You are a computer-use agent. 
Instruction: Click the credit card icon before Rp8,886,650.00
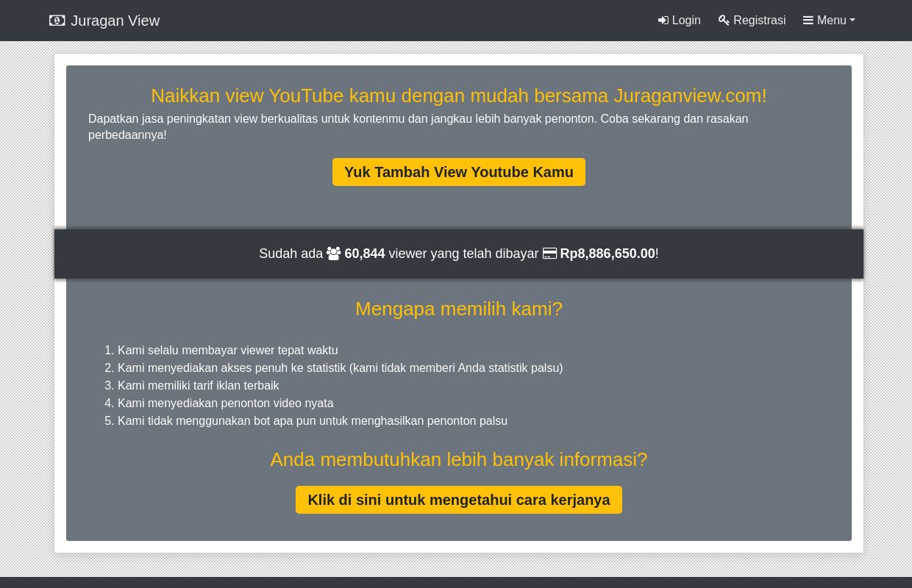click(549, 254)
